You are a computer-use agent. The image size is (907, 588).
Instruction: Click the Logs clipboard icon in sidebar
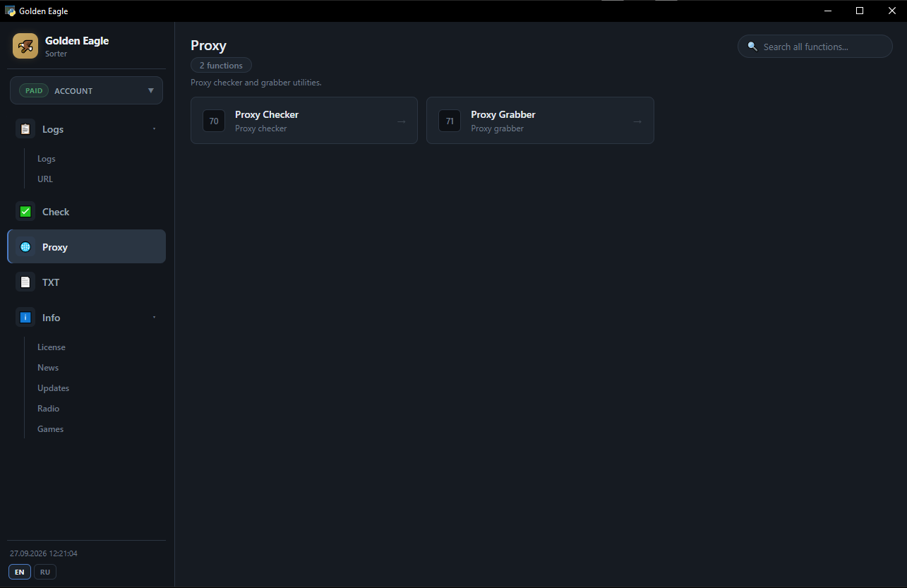[25, 129]
